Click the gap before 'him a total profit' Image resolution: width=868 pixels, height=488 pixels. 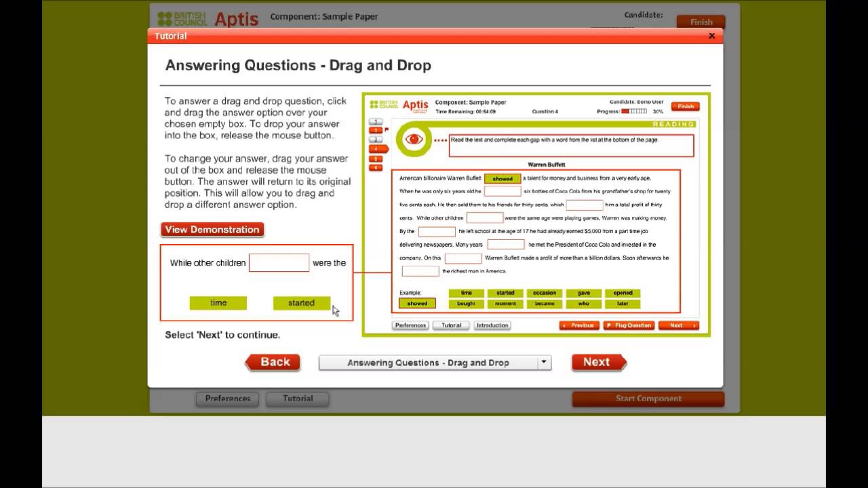tap(585, 205)
